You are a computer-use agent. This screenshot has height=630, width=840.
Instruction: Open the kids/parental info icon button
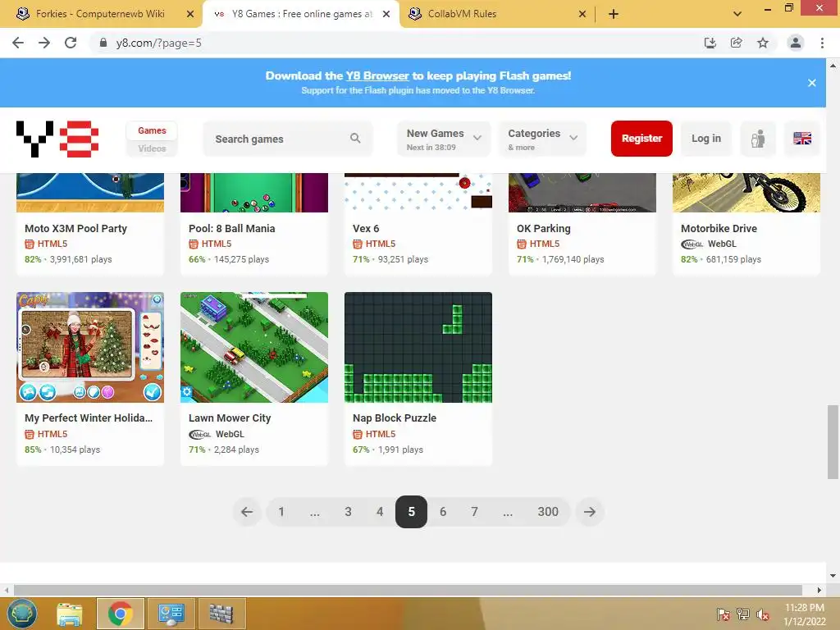(757, 139)
